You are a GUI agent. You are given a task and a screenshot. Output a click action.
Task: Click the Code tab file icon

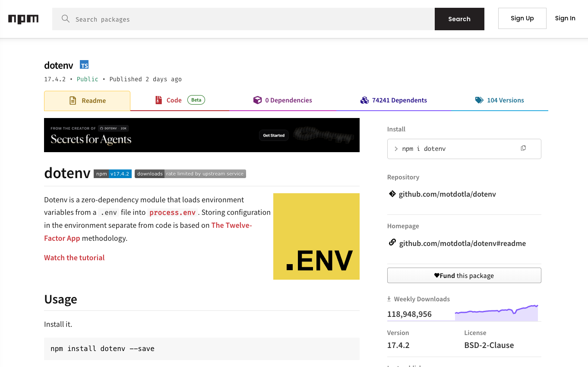pyautogui.click(x=158, y=100)
